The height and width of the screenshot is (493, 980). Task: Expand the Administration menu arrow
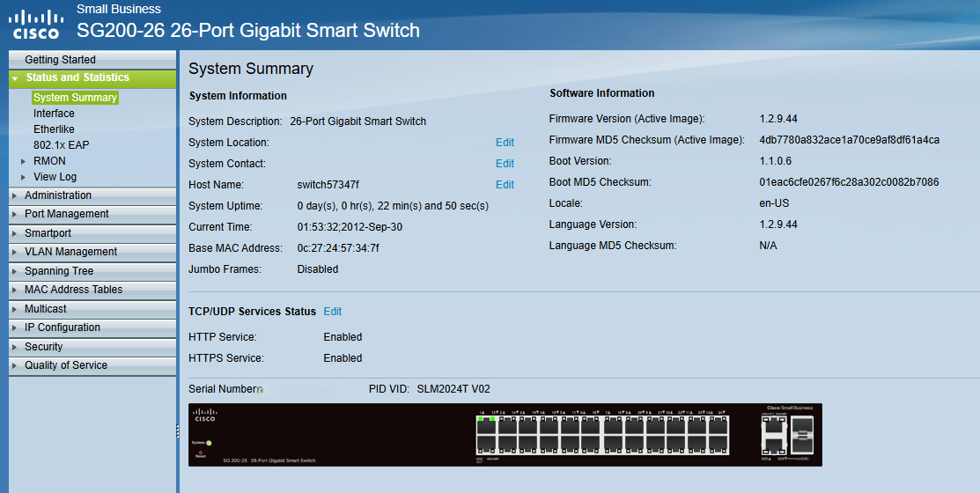(15, 195)
